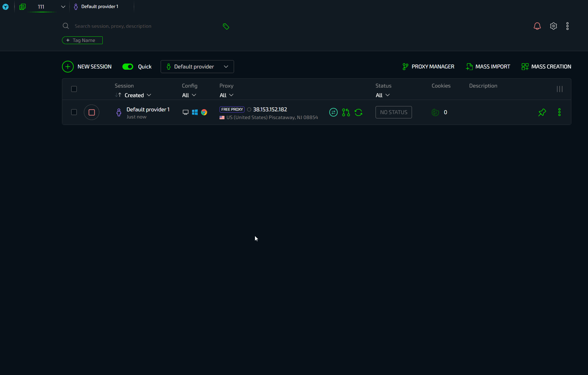Toggle the Quick switch off
This screenshot has width=588, height=375.
click(128, 67)
